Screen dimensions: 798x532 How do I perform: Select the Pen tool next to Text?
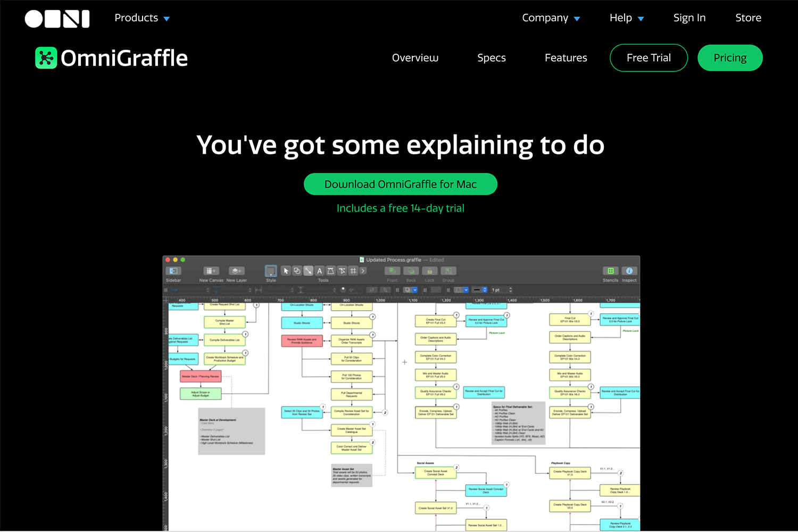point(330,271)
